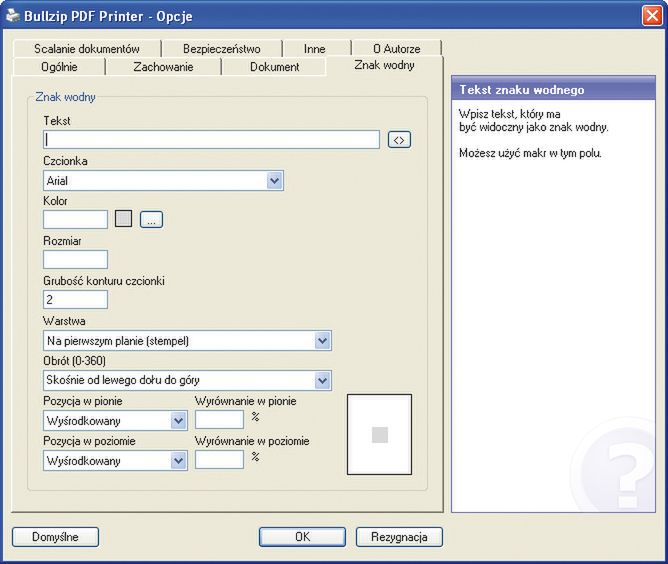Click Wyrównanie w poziomie percent field
668x564 pixels.
219,460
